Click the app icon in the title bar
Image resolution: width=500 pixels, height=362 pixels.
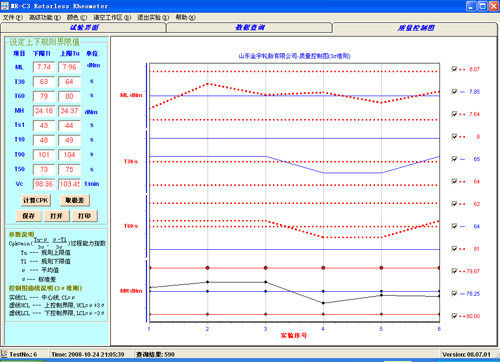(5, 6)
